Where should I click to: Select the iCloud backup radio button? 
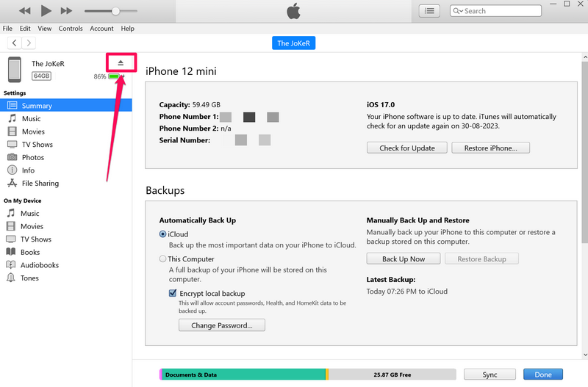point(162,234)
